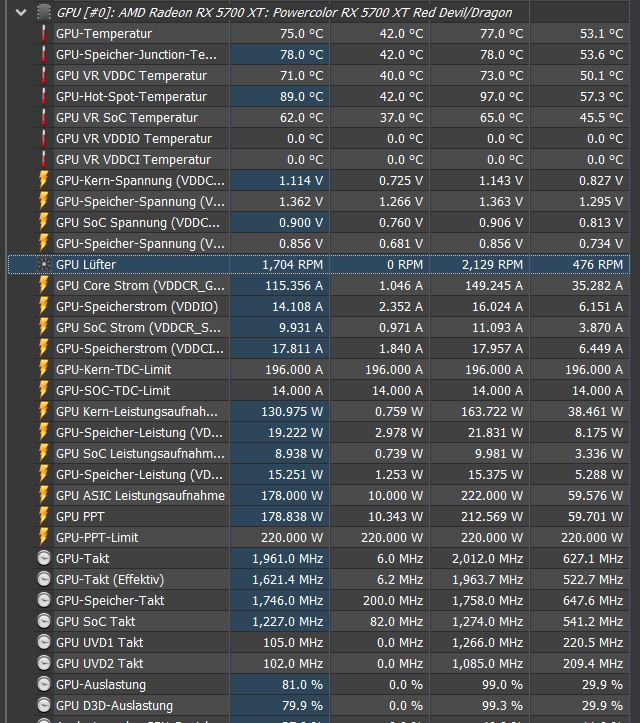This screenshot has height=723, width=640.
Task: Click lightning icon beside GPU SoC Strom
Action: point(43,327)
